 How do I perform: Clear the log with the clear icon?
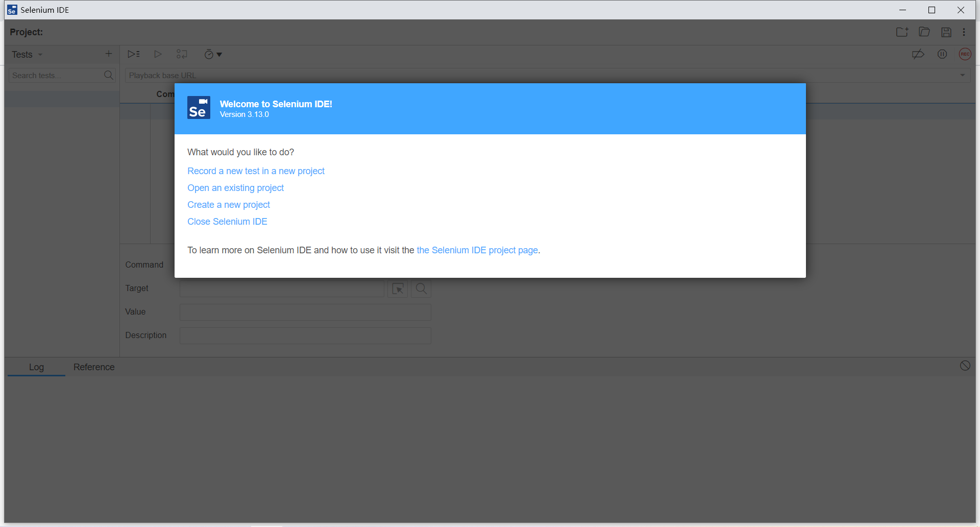point(965,366)
